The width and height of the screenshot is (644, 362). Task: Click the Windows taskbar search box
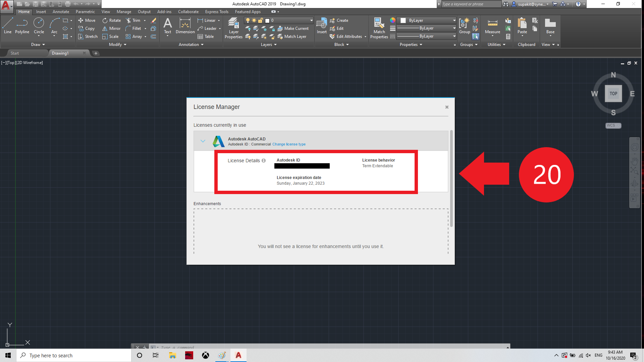pyautogui.click(x=74, y=355)
